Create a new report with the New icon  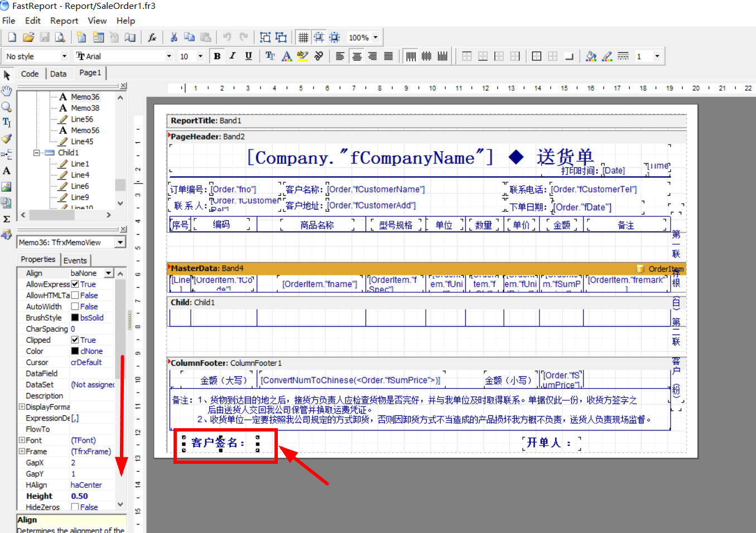click(12, 37)
